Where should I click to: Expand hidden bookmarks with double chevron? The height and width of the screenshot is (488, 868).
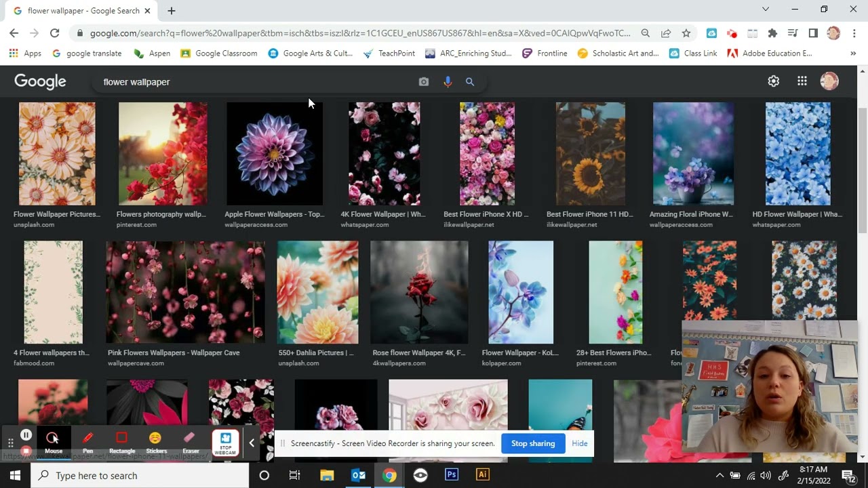click(x=853, y=54)
